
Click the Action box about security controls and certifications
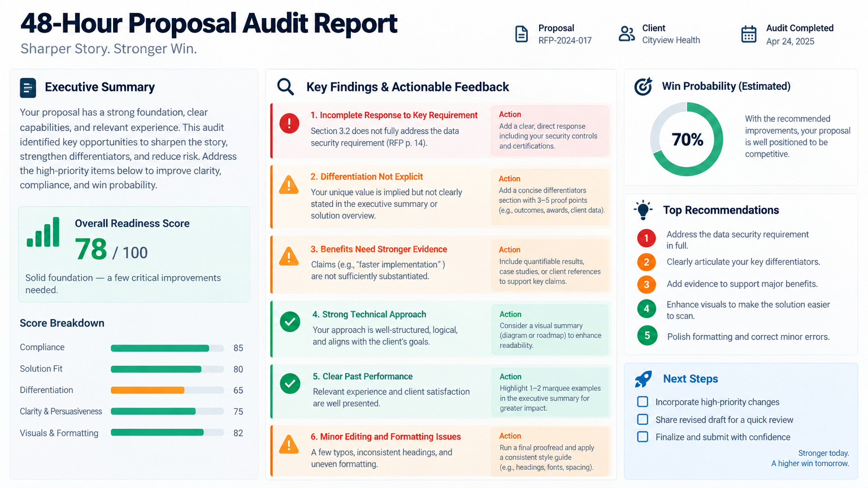[550, 130]
